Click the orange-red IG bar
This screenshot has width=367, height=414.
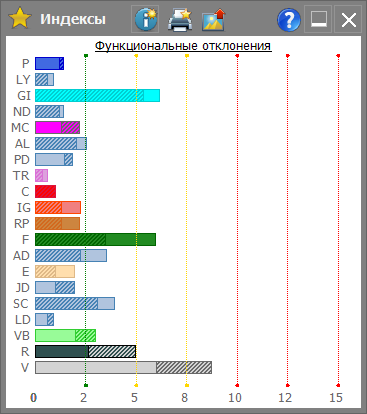pyautogui.click(x=58, y=207)
